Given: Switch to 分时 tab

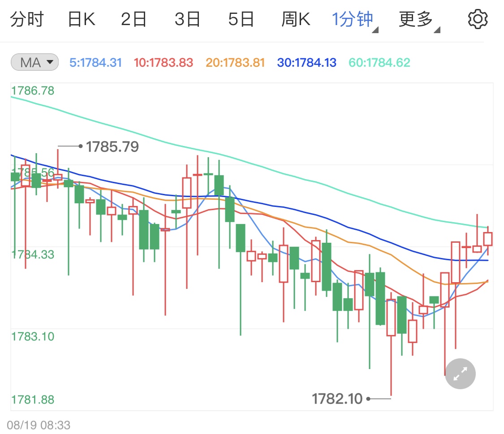Looking at the screenshot, I should click(27, 19).
